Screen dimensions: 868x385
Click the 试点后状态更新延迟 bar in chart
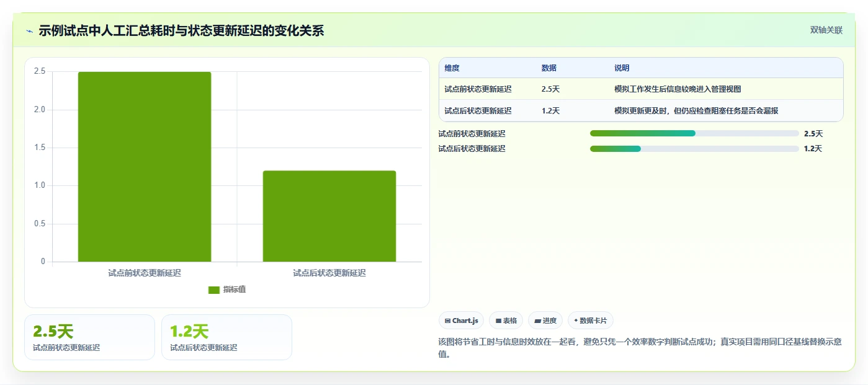[329, 216]
